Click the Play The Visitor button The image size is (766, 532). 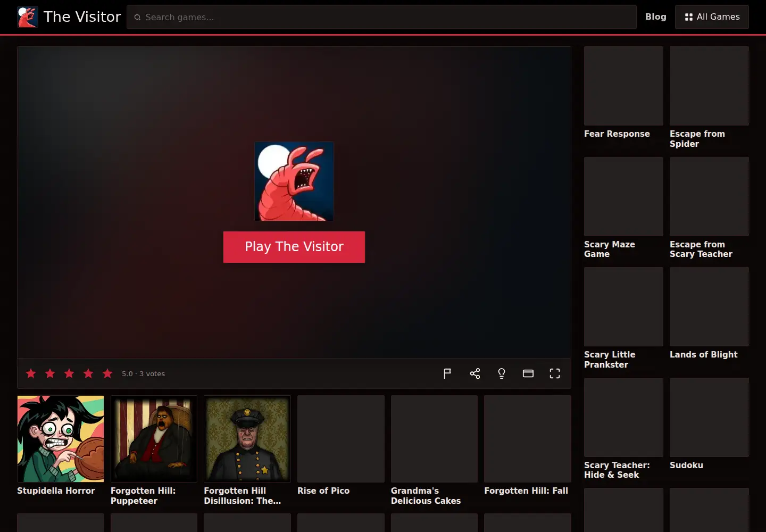tap(294, 247)
